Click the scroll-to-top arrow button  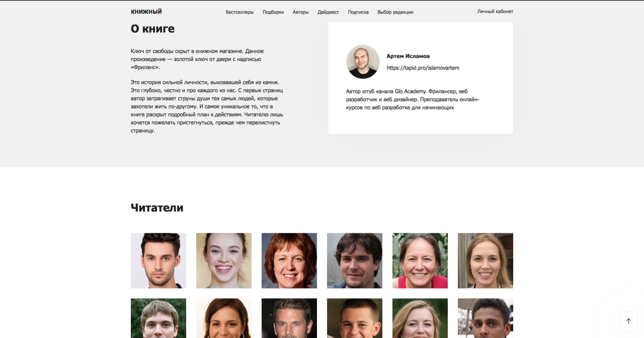[x=628, y=321]
